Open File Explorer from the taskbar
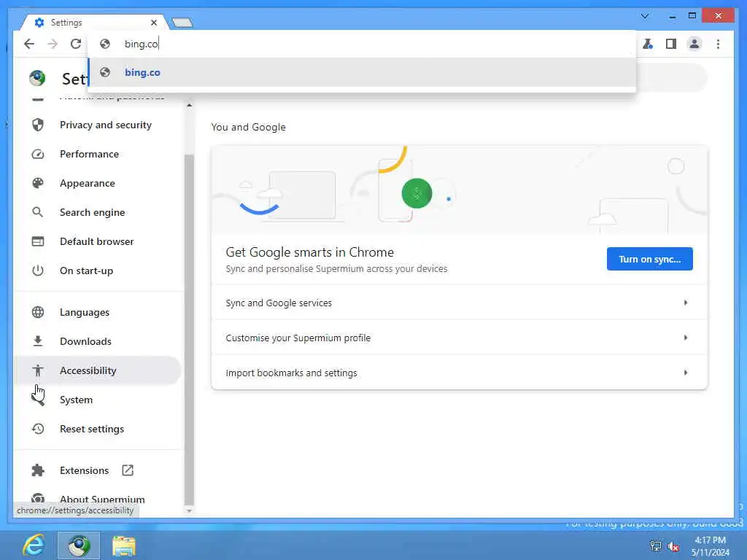The image size is (747, 560). [124, 545]
